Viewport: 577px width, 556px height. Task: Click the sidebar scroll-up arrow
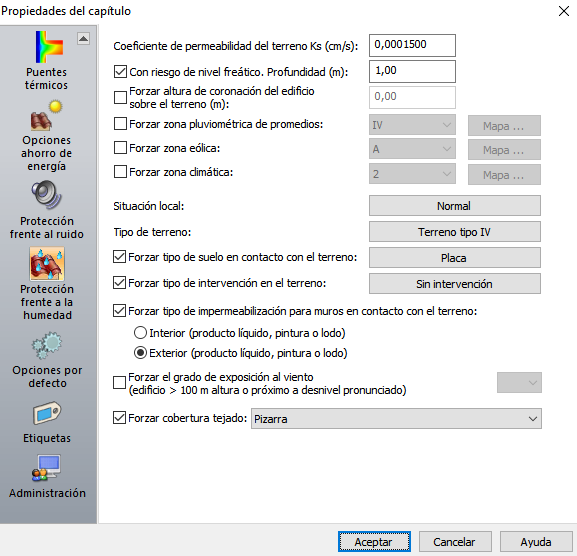click(x=84, y=38)
